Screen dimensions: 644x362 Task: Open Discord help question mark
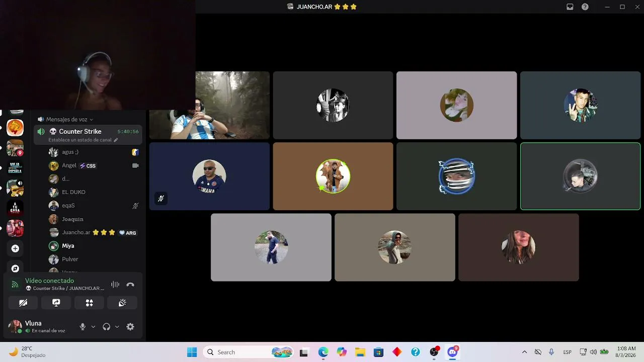pos(585,7)
